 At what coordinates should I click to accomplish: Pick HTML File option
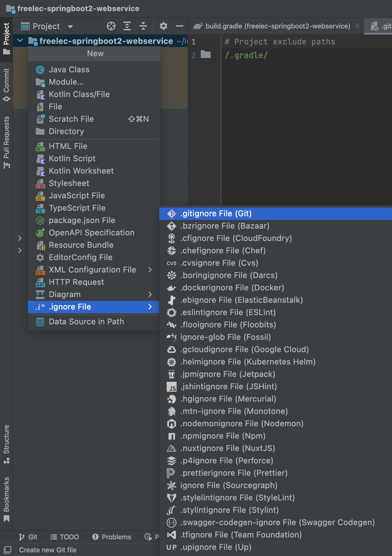pos(94,146)
